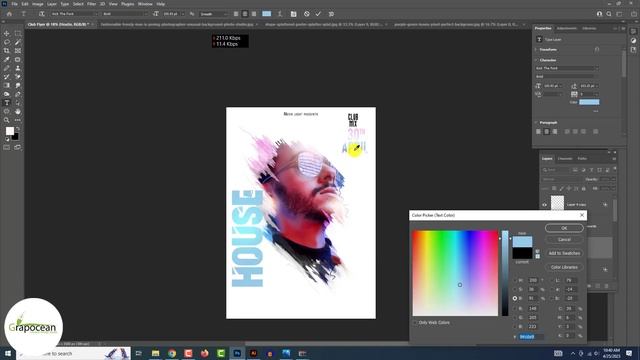Screen dimensions: 640x360
Task: Switch to the Club Flyer document tab
Action: [x=58, y=24]
